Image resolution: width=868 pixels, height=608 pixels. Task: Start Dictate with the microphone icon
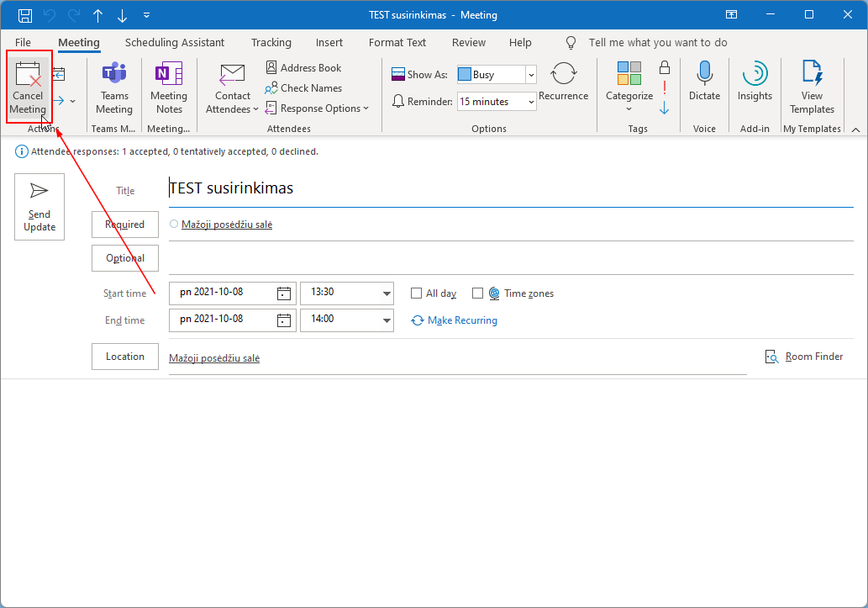pos(704,75)
